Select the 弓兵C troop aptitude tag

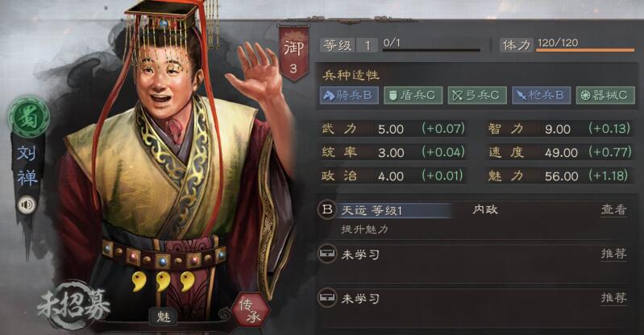(x=477, y=95)
